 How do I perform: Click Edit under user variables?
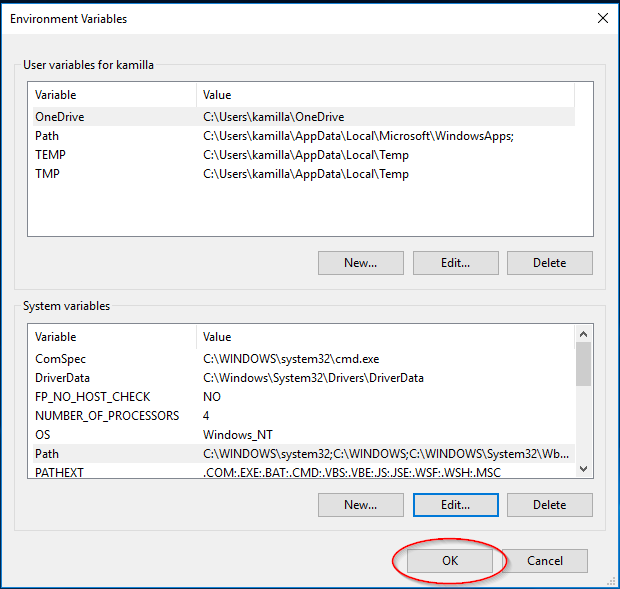pyautogui.click(x=455, y=263)
